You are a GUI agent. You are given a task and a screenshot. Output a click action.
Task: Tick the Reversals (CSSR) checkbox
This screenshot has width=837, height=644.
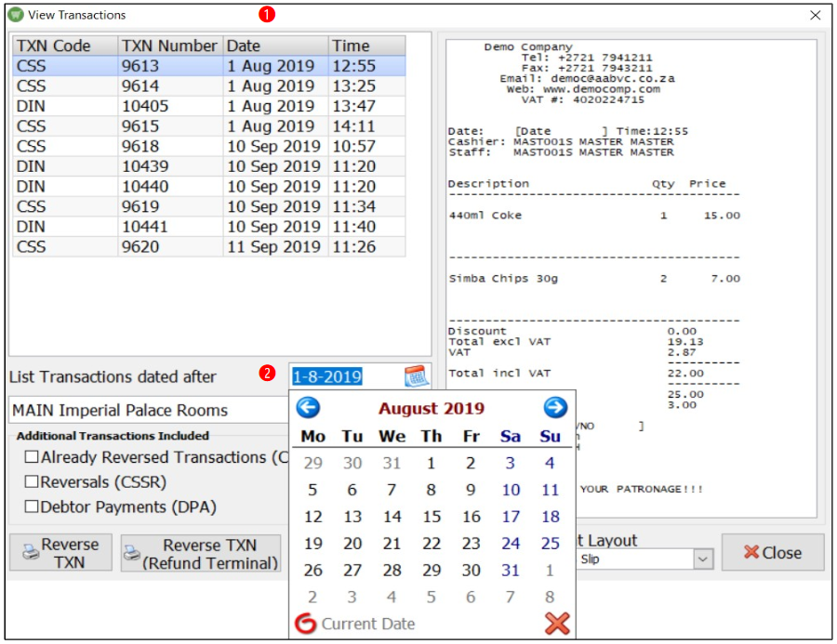point(32,481)
